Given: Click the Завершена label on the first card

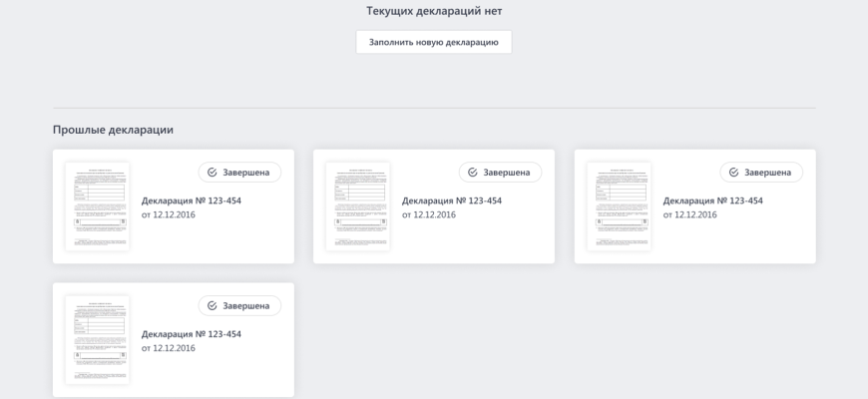Looking at the screenshot, I should coord(246,173).
